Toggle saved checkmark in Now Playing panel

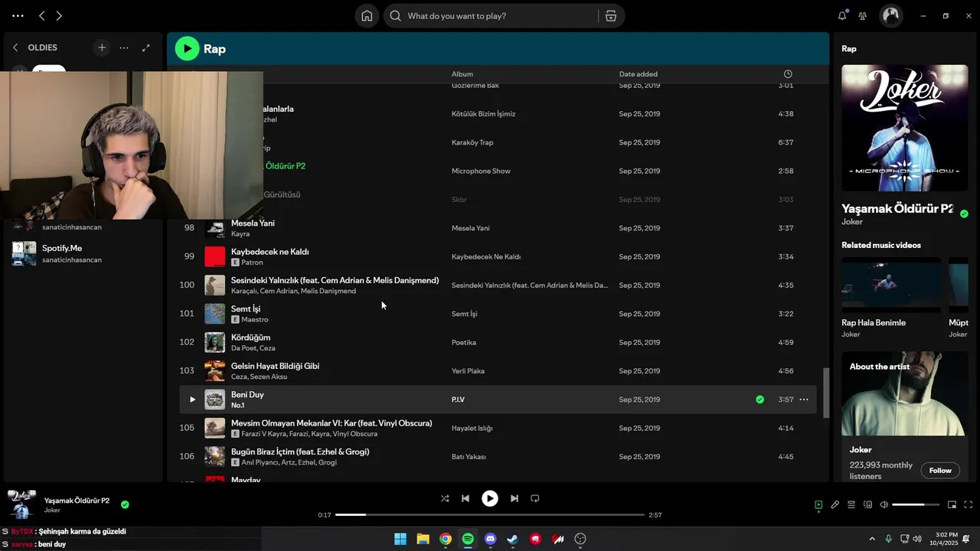pyautogui.click(x=964, y=214)
